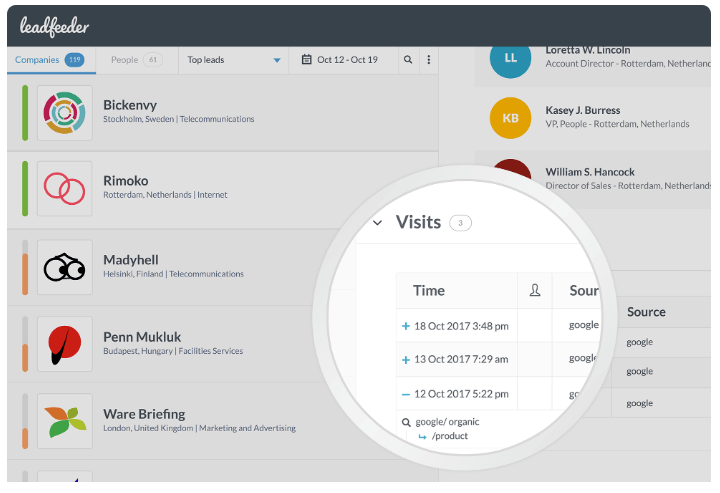The height and width of the screenshot is (493, 720).
Task: Click the KB avatar for Kasey Burress
Action: click(x=510, y=118)
